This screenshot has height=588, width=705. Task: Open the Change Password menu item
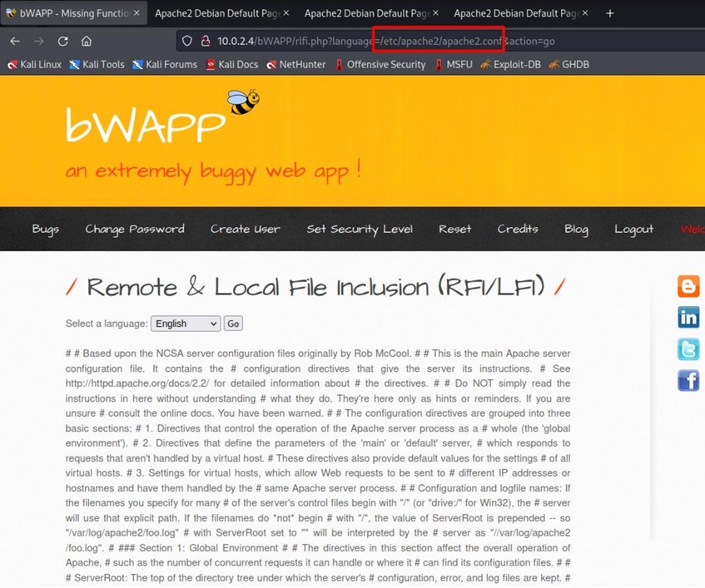(x=135, y=229)
